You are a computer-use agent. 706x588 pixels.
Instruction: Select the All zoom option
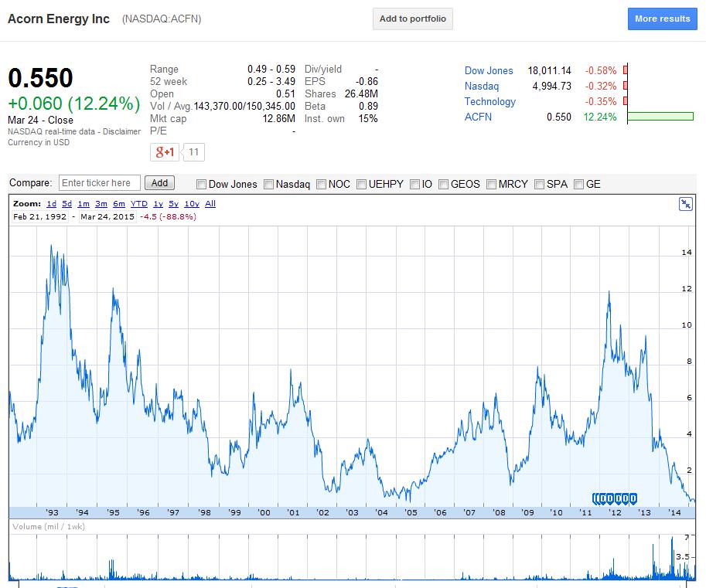tap(210, 204)
